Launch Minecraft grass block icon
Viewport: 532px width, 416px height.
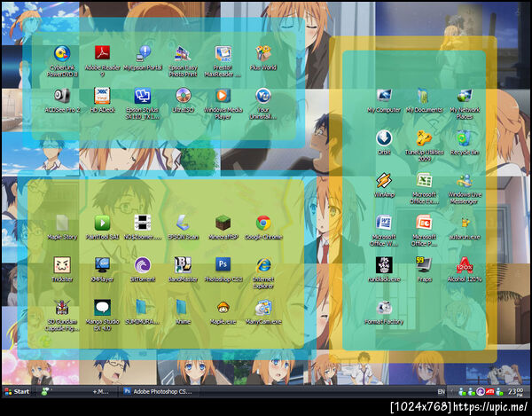click(223, 223)
